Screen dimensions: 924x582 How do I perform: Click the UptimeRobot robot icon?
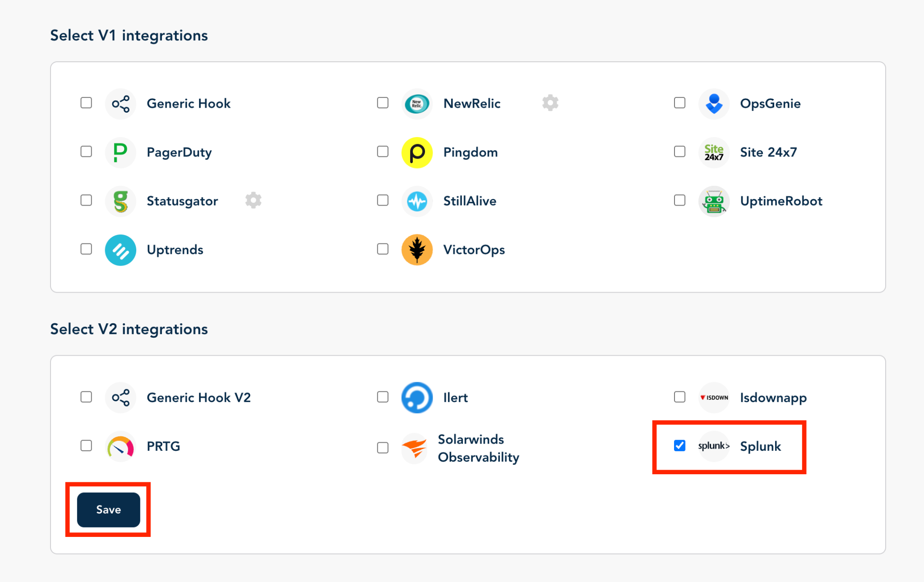pyautogui.click(x=714, y=201)
